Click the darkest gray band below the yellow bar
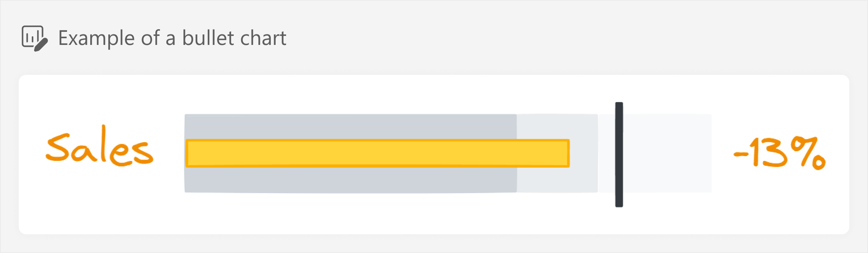Screen dimensions: 868x253 pyautogui.click(x=350, y=180)
